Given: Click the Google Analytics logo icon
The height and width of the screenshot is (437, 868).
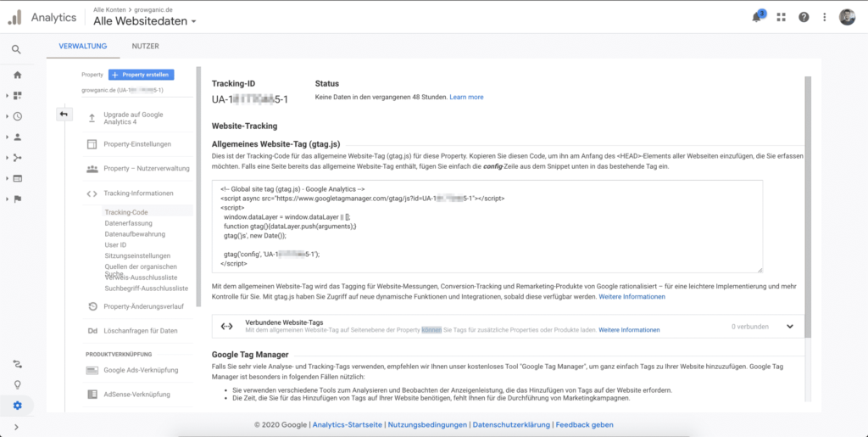Looking at the screenshot, I should tap(15, 17).
